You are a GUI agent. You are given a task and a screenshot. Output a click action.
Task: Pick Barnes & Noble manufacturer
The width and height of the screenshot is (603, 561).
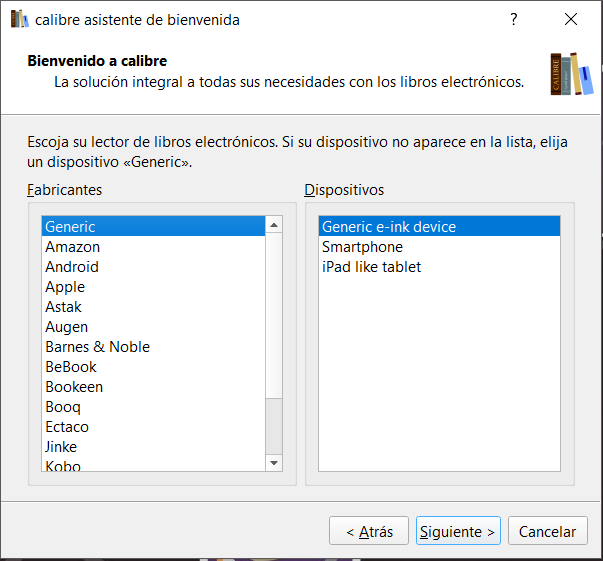[x=97, y=347]
